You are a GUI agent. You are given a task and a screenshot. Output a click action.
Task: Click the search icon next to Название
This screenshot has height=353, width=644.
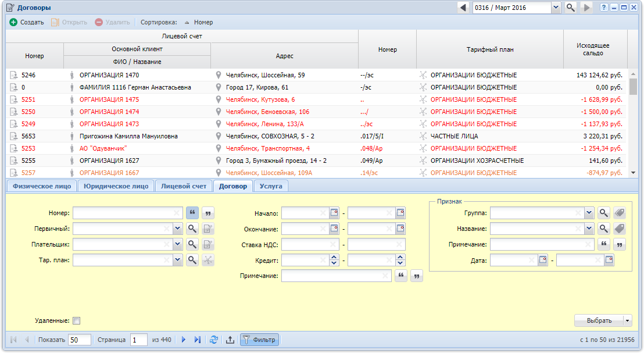point(604,229)
